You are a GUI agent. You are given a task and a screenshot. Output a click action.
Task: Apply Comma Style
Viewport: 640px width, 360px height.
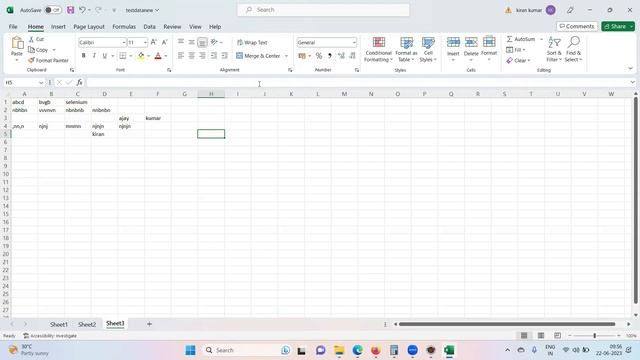(330, 56)
